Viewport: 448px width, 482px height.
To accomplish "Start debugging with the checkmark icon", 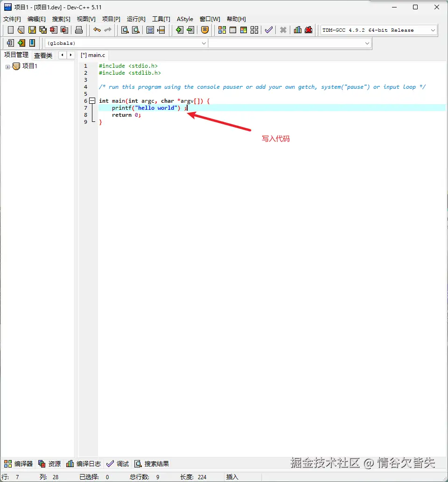I will [269, 30].
